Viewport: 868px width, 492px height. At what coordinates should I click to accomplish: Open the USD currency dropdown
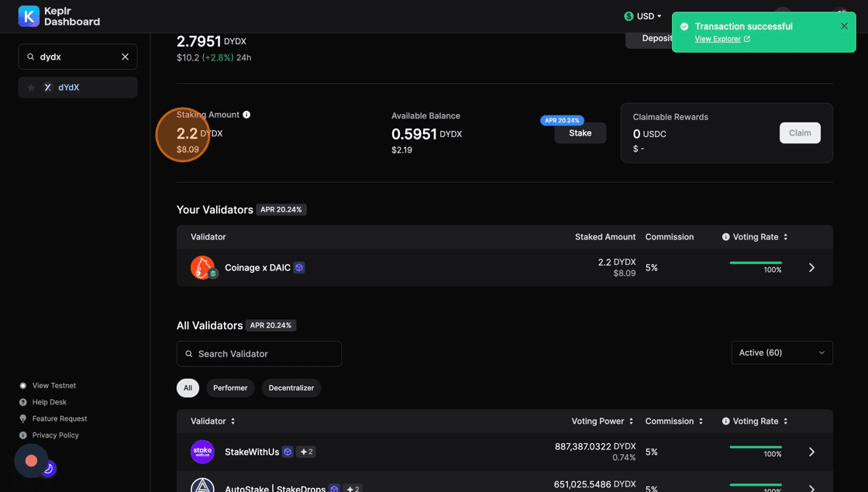pos(643,16)
